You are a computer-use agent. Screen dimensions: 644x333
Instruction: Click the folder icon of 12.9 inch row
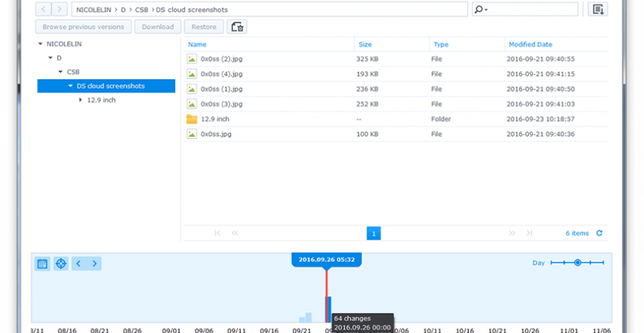tap(192, 119)
